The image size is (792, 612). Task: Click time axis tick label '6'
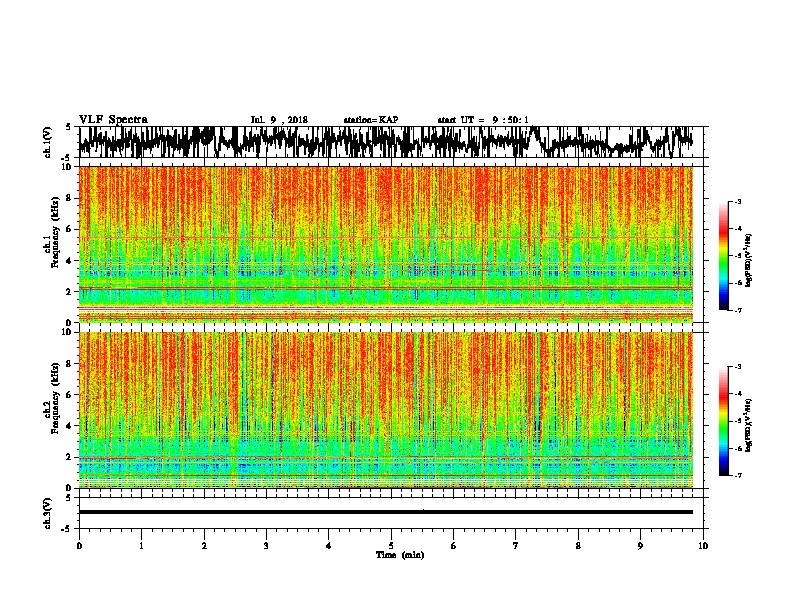(454, 546)
